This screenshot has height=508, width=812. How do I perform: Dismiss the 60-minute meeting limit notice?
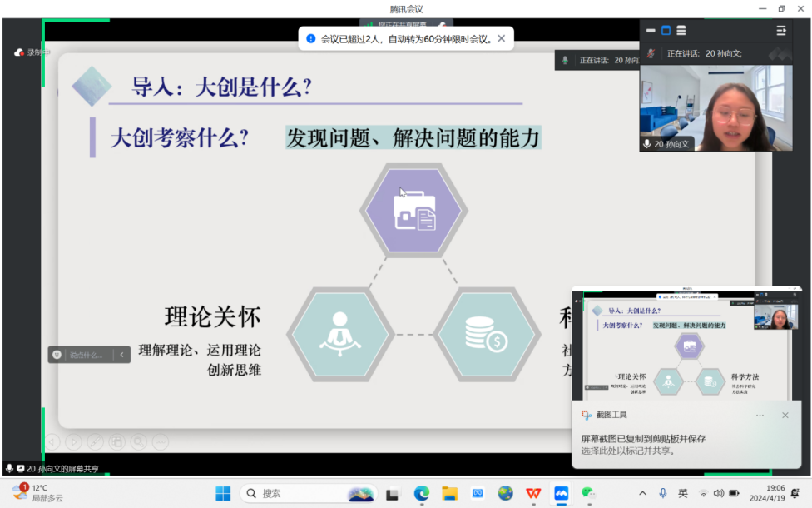[x=501, y=38]
